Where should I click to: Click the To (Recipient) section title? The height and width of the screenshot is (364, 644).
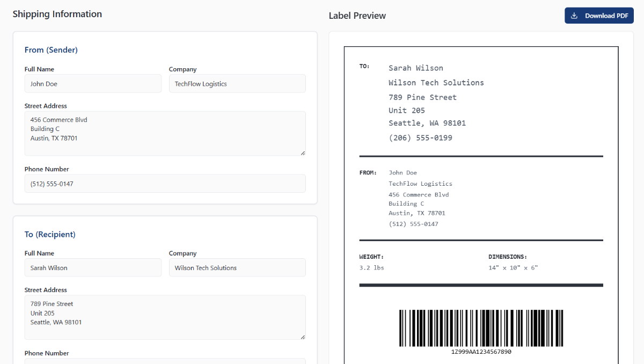click(50, 234)
